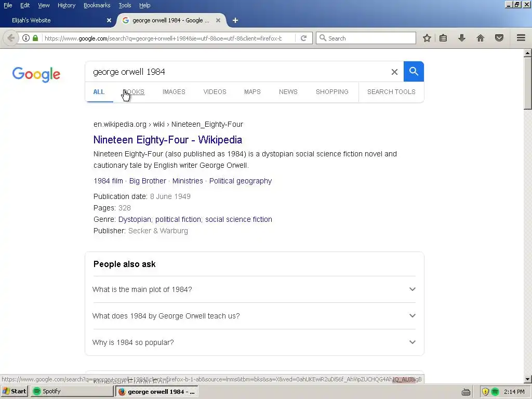Click the publisher text 'Secker & Warburg'
This screenshot has width=532, height=399.
click(158, 231)
